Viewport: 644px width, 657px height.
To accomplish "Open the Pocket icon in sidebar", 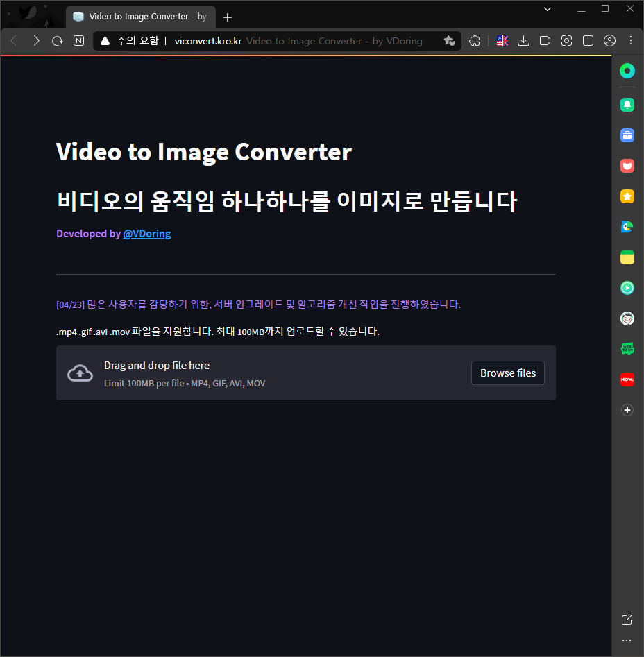I will click(x=627, y=166).
